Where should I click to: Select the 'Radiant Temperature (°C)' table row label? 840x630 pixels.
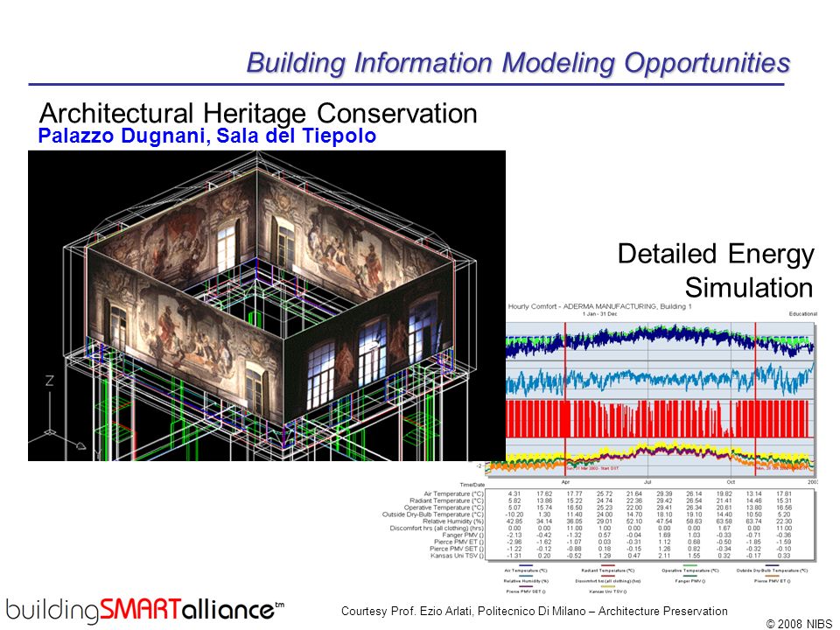click(x=447, y=500)
